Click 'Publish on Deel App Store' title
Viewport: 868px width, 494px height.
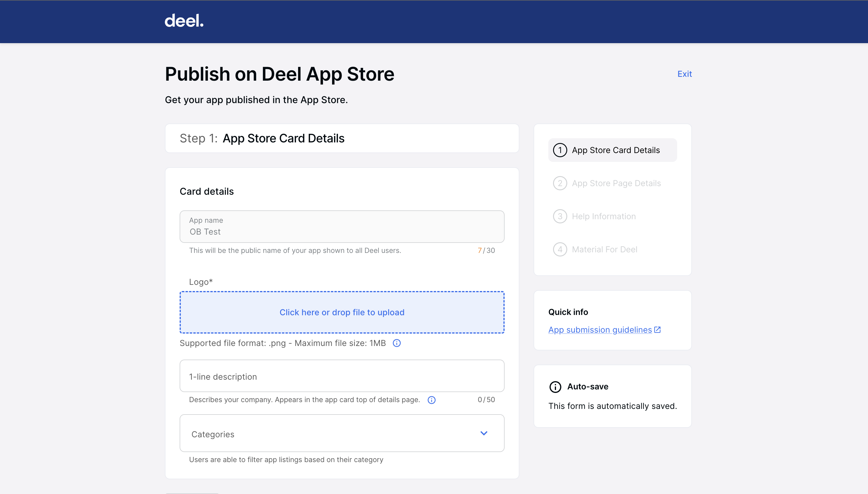pyautogui.click(x=279, y=74)
